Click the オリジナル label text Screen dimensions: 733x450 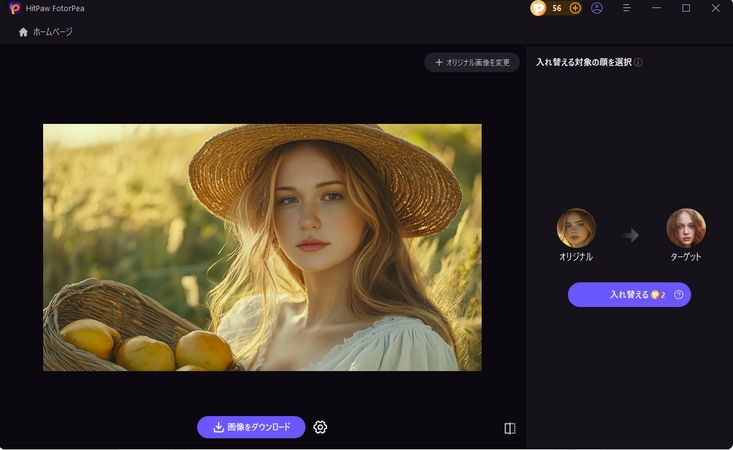576,257
